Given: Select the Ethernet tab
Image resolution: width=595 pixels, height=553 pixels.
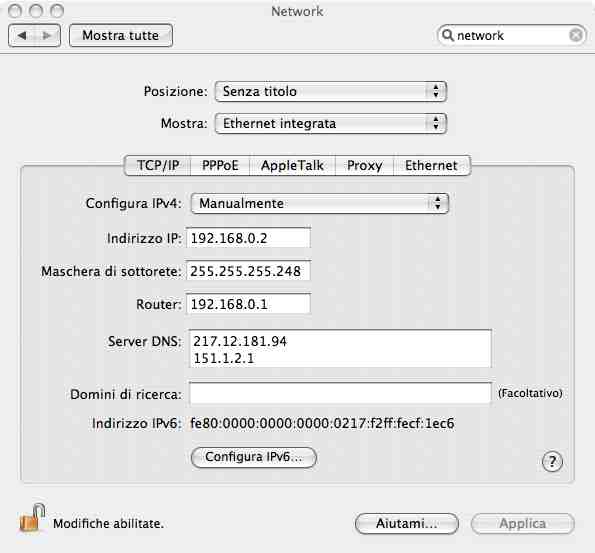Looking at the screenshot, I should (432, 165).
